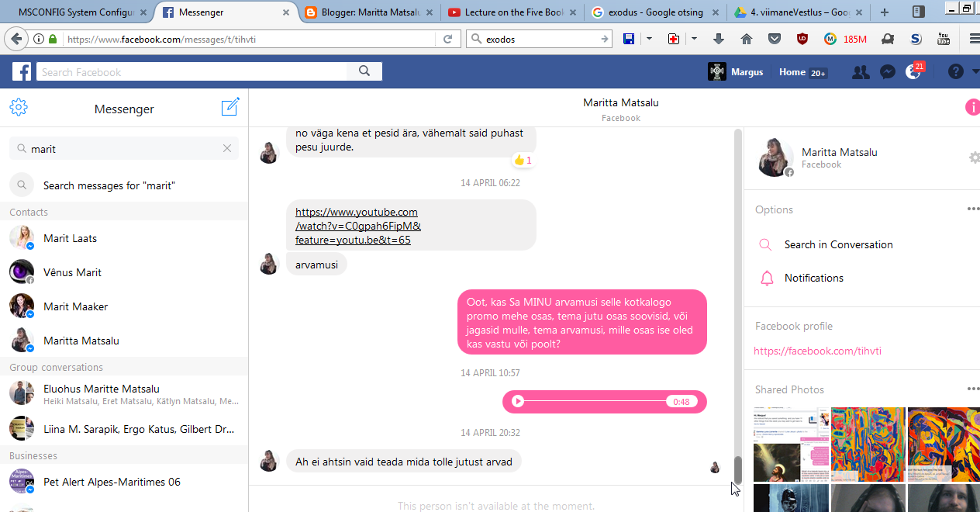Open sidebar toggle icon in tab bar
980x512 pixels.
point(918,12)
